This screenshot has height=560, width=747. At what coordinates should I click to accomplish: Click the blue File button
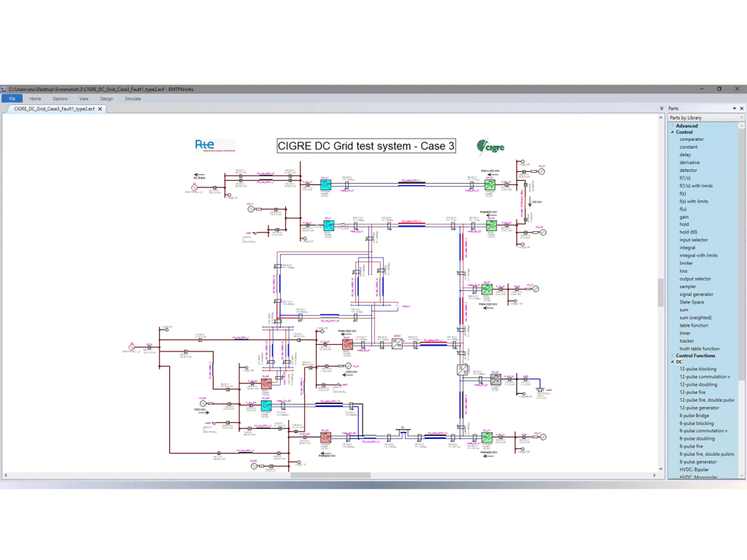pos(12,98)
